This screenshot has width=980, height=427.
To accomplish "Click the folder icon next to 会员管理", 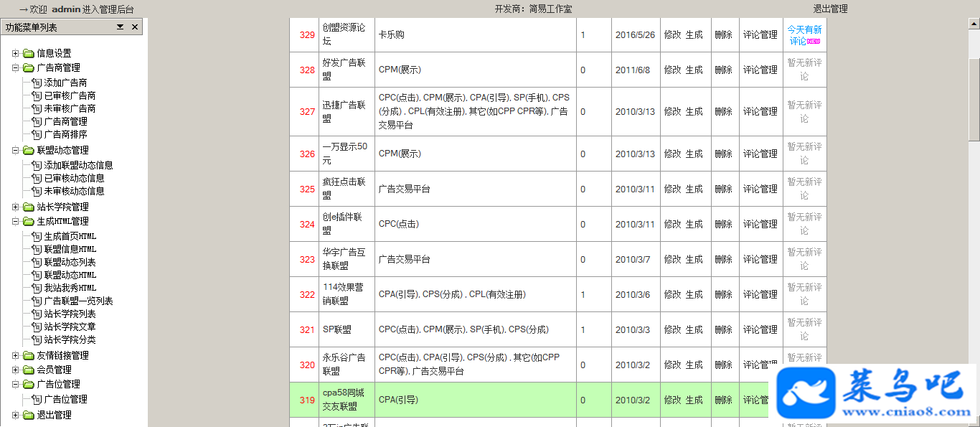I will pos(29,370).
